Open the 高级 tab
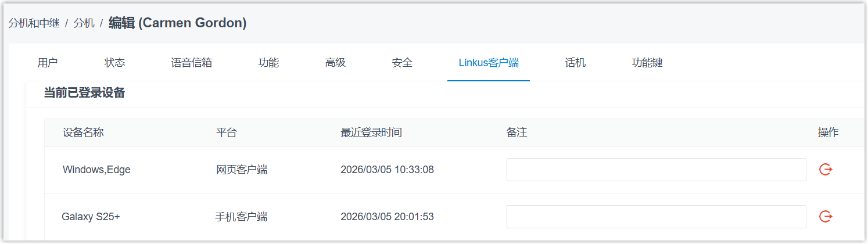Screen dimensions: 868x244 click(x=335, y=63)
